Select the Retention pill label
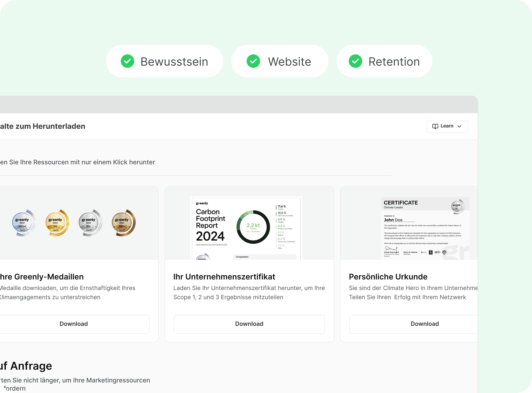Image resolution: width=532 pixels, height=393 pixels. coord(394,62)
